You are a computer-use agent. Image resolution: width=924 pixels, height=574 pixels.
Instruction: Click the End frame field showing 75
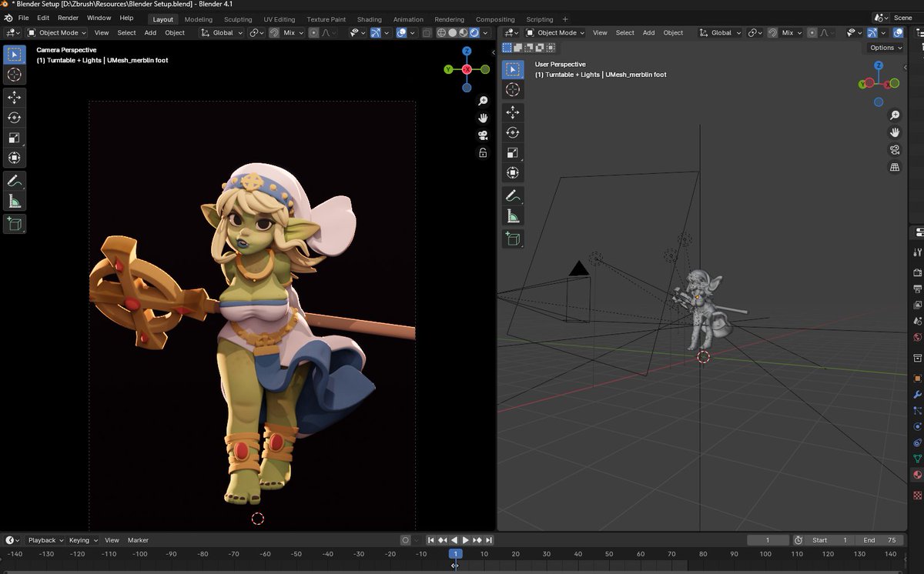pyautogui.click(x=880, y=540)
